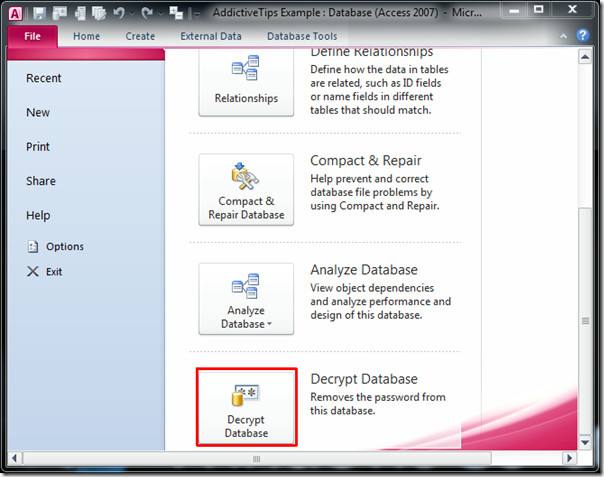Open the redo history dropdown arrow
The height and width of the screenshot is (477, 604).
pyautogui.click(x=161, y=14)
